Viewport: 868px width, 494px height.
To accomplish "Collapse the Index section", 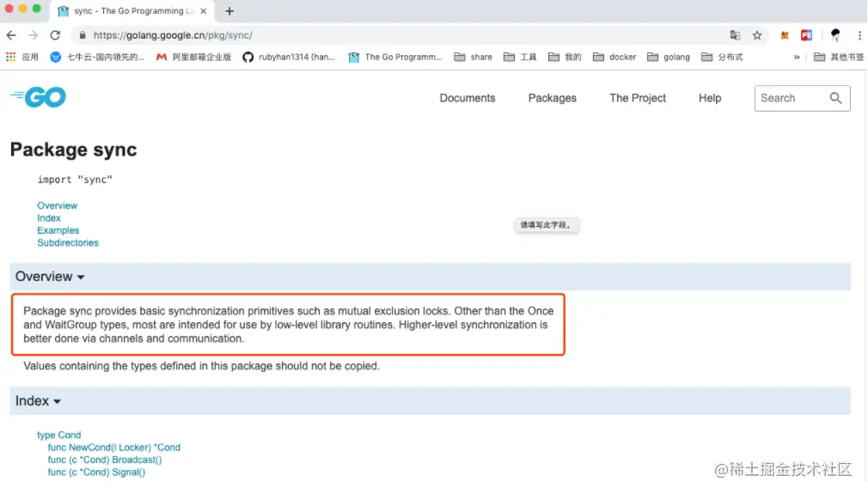I will pyautogui.click(x=38, y=401).
